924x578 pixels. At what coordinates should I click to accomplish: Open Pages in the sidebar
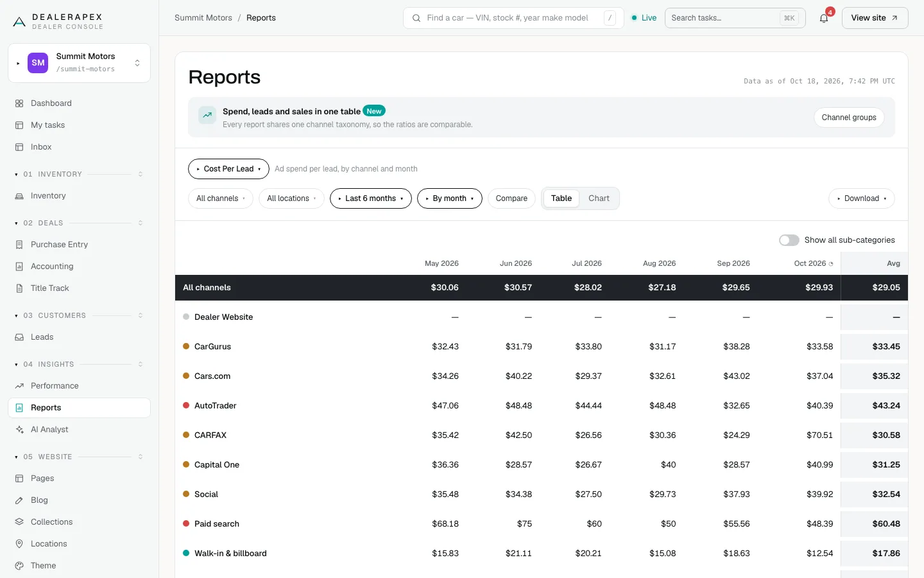79,478
